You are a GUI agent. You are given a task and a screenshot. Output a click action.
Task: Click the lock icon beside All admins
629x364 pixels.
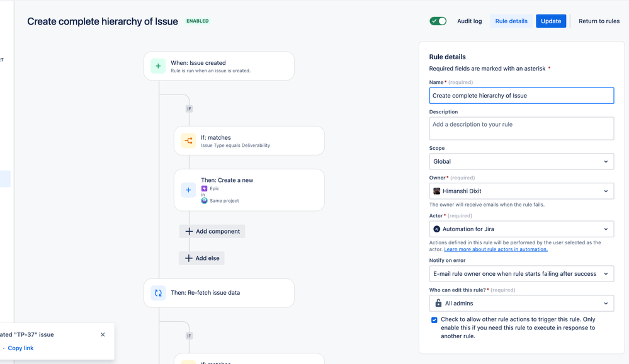click(438, 303)
